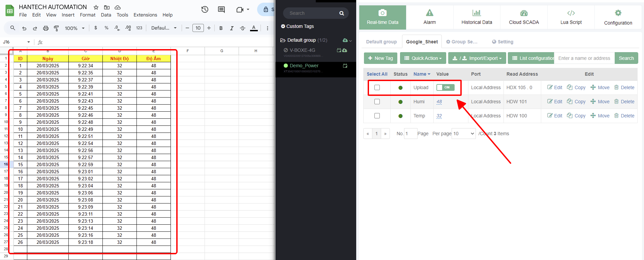Open the comments icon in Sheets header
Image resolution: width=644 pixels, height=260 pixels.
pos(221,9)
